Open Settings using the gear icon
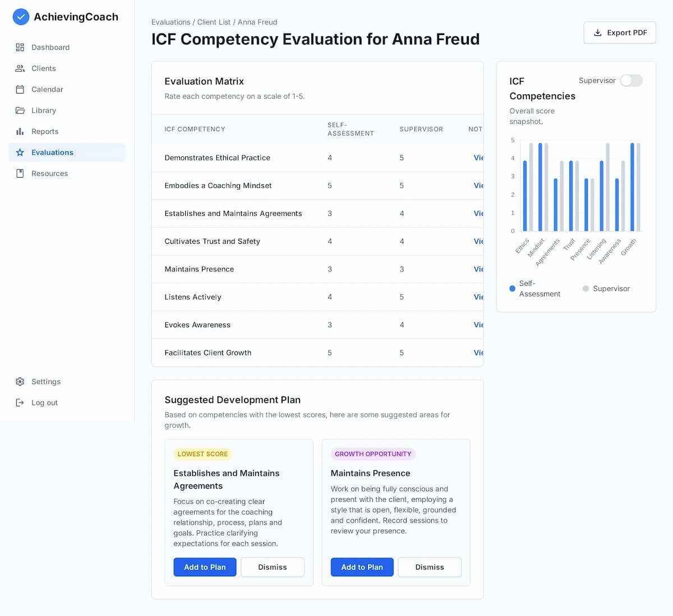 [20, 381]
